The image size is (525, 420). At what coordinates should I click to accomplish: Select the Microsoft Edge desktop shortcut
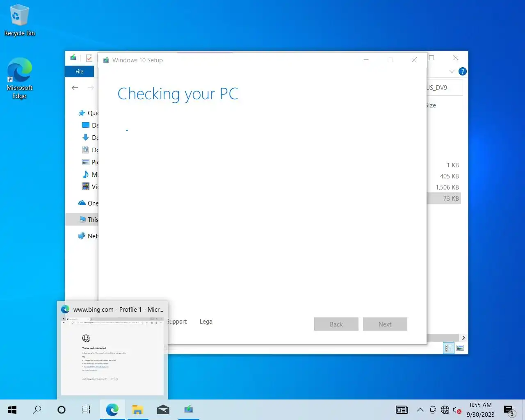tap(19, 78)
